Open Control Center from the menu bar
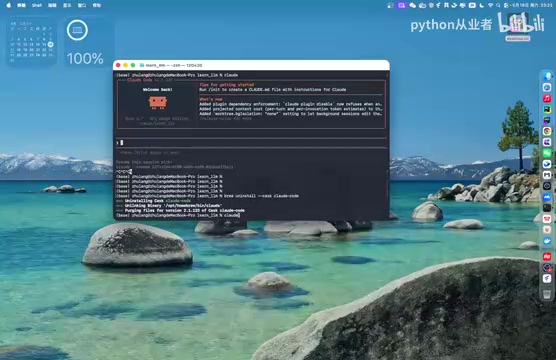The width and height of the screenshot is (556, 360). point(506,5)
